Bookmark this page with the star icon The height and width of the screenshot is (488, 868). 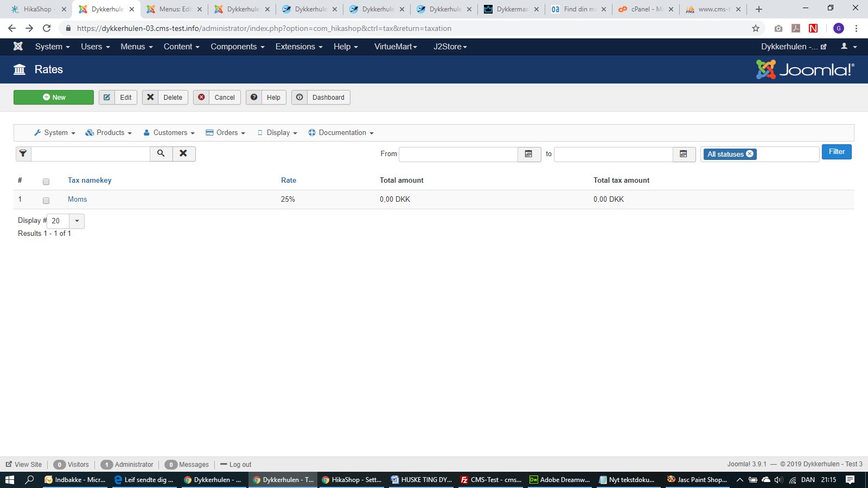tap(756, 28)
